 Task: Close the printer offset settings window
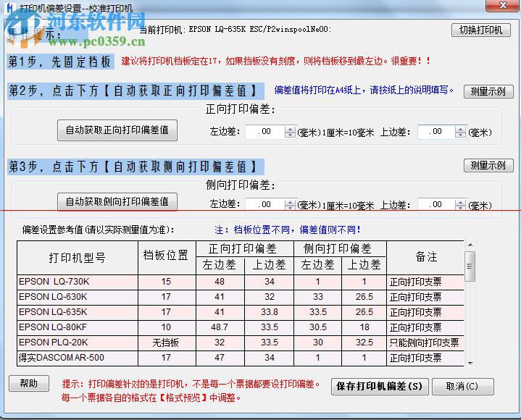coord(502,5)
